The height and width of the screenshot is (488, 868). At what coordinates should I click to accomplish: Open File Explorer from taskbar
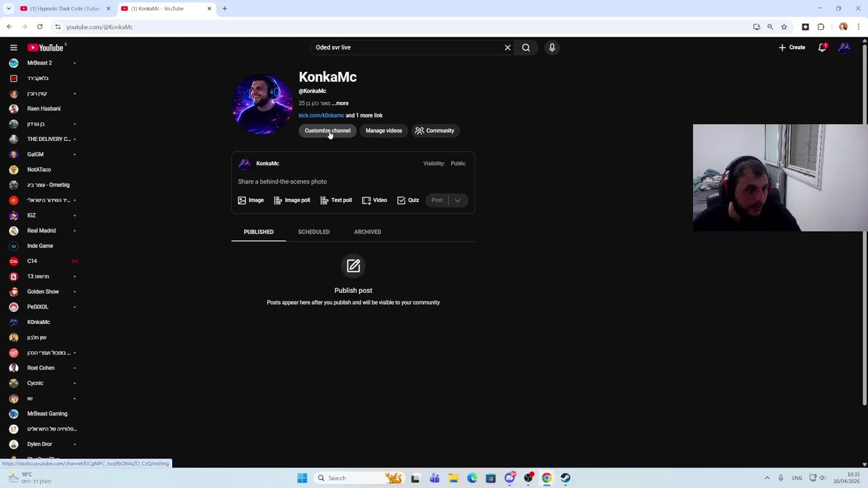point(454,478)
